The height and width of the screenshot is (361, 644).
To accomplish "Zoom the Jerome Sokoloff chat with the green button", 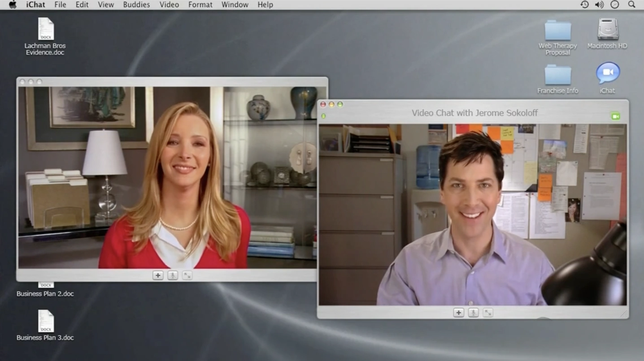I will [x=340, y=104].
